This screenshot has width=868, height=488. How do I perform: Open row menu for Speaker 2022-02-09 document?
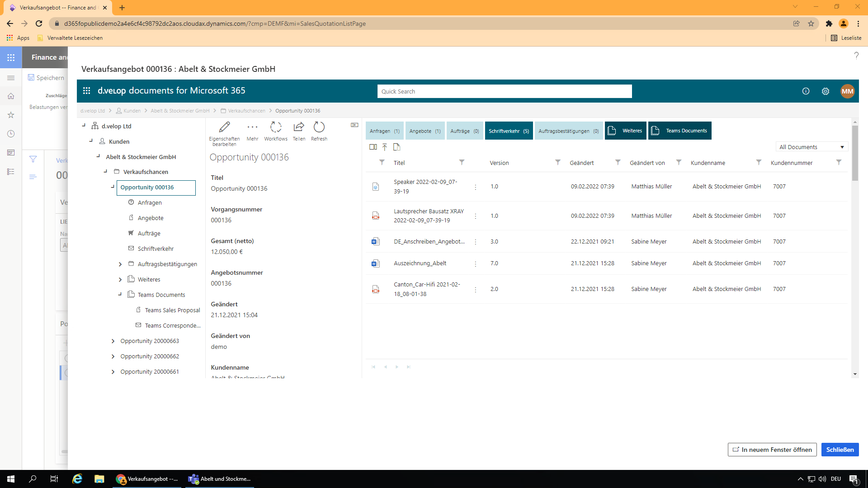tap(475, 187)
